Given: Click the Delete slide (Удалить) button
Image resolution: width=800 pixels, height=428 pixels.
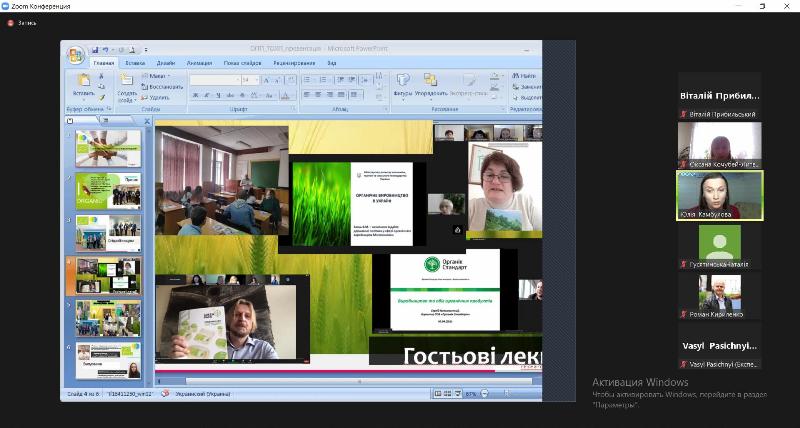Looking at the screenshot, I should click(158, 98).
